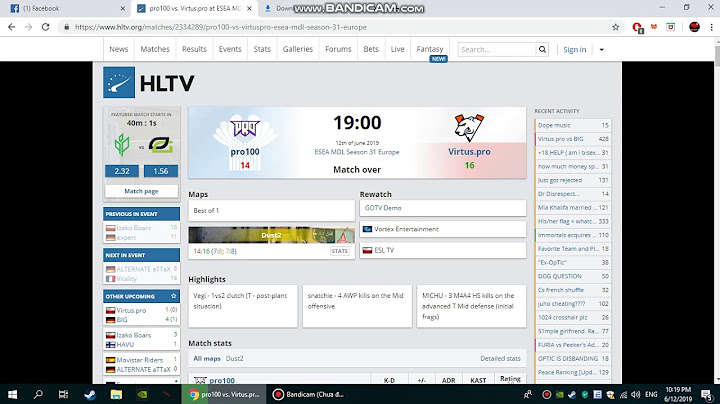Open Task View on taskbar

tap(63, 394)
